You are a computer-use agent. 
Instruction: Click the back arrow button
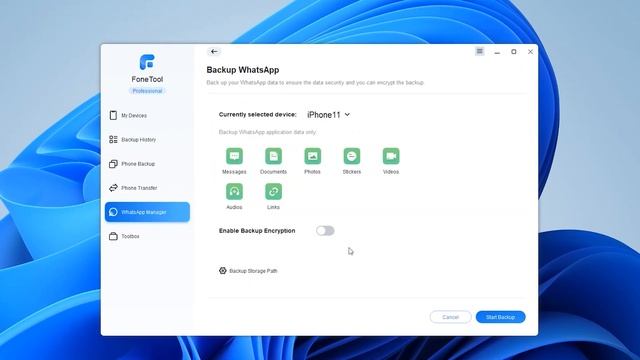(x=214, y=51)
